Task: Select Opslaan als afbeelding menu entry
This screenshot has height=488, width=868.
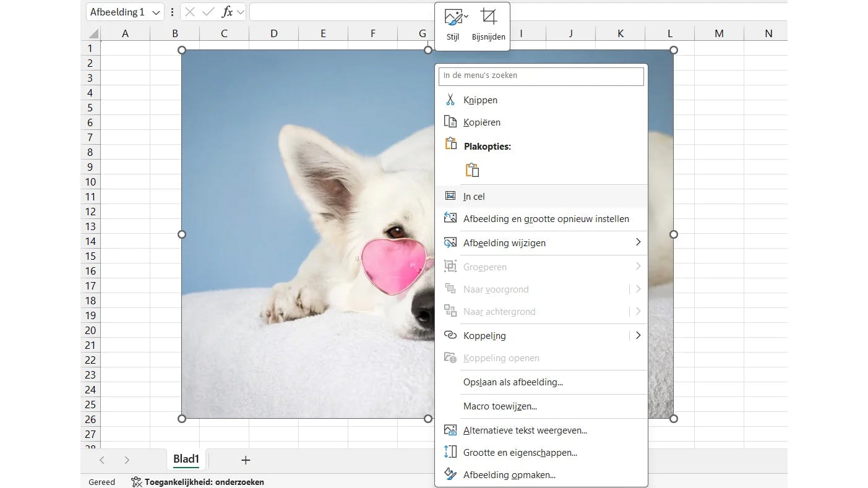Action: 513,382
